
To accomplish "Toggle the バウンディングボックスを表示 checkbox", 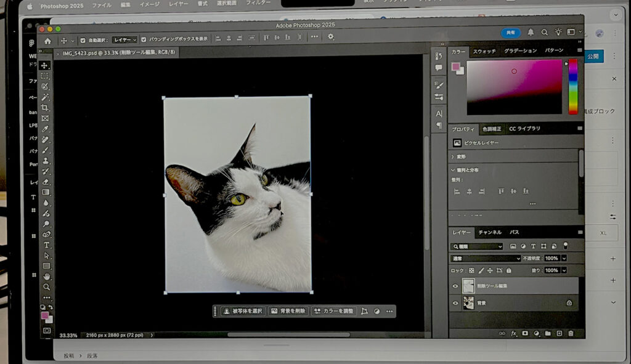I will click(144, 40).
